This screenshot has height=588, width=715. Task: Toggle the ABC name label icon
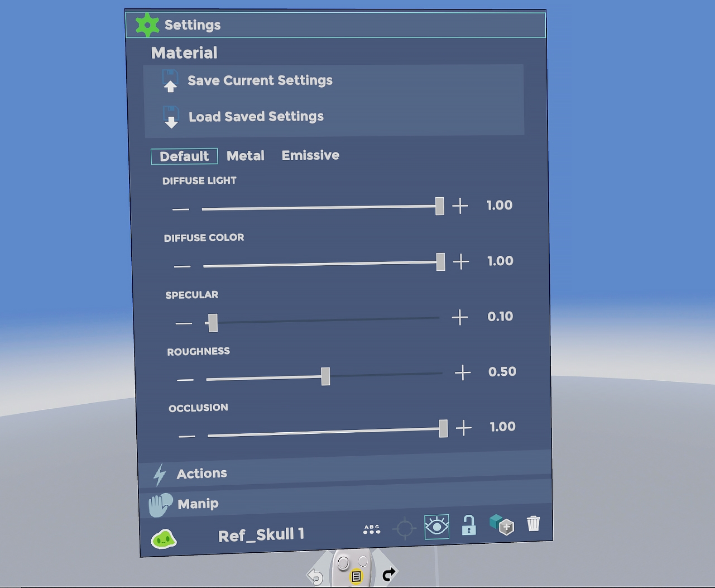[372, 529]
